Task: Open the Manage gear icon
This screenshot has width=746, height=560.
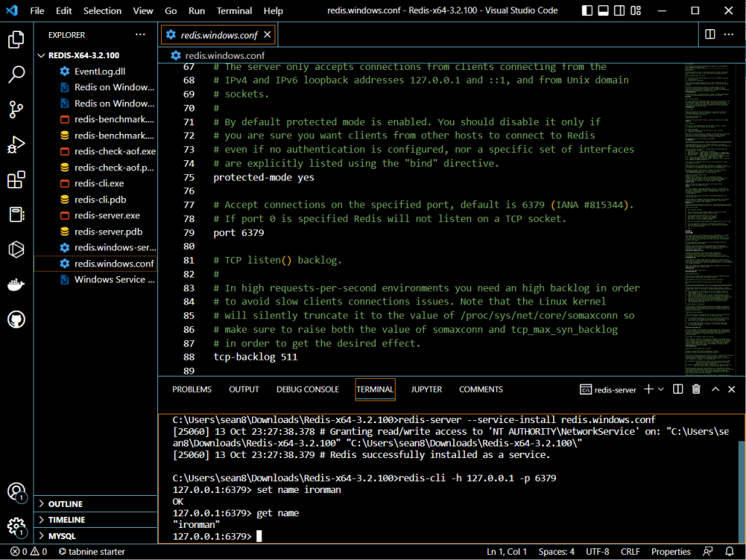Action: (16, 527)
